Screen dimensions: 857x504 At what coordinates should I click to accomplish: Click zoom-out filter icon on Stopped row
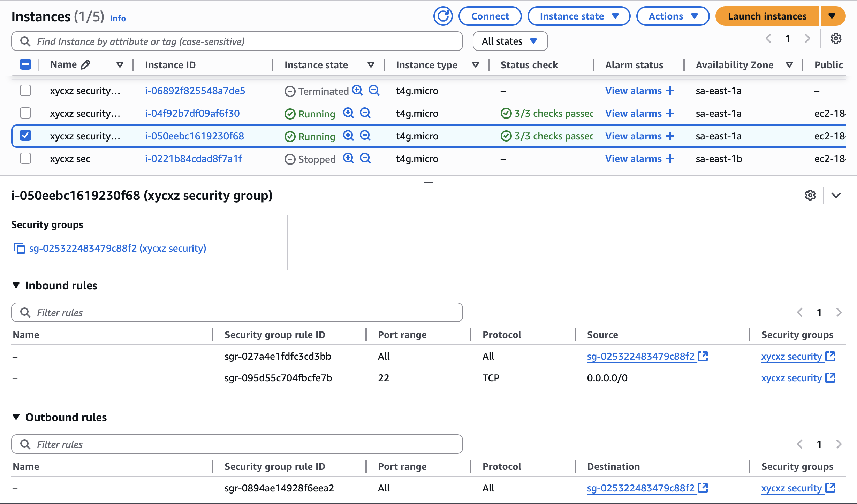365,159
